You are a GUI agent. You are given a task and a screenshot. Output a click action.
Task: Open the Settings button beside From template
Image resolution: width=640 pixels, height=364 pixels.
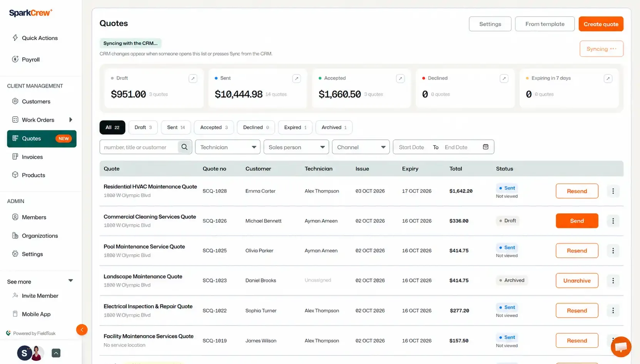pos(490,24)
